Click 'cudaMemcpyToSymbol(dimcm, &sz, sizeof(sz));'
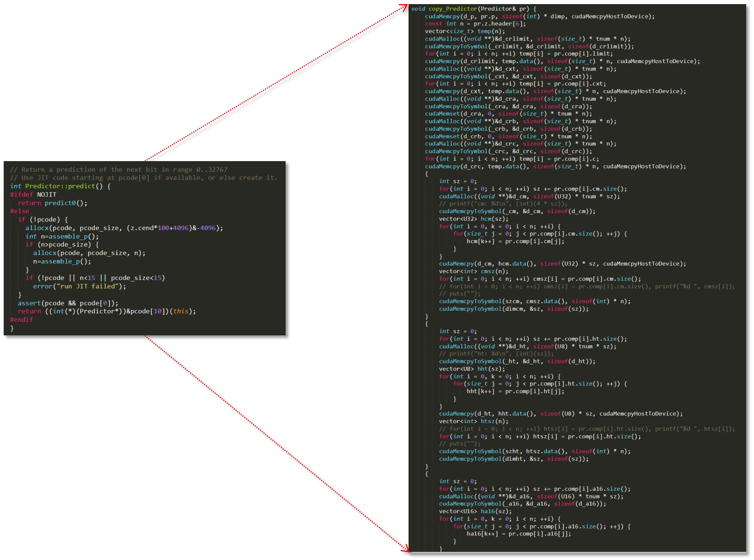This screenshot has width=754, height=560. 514,309
